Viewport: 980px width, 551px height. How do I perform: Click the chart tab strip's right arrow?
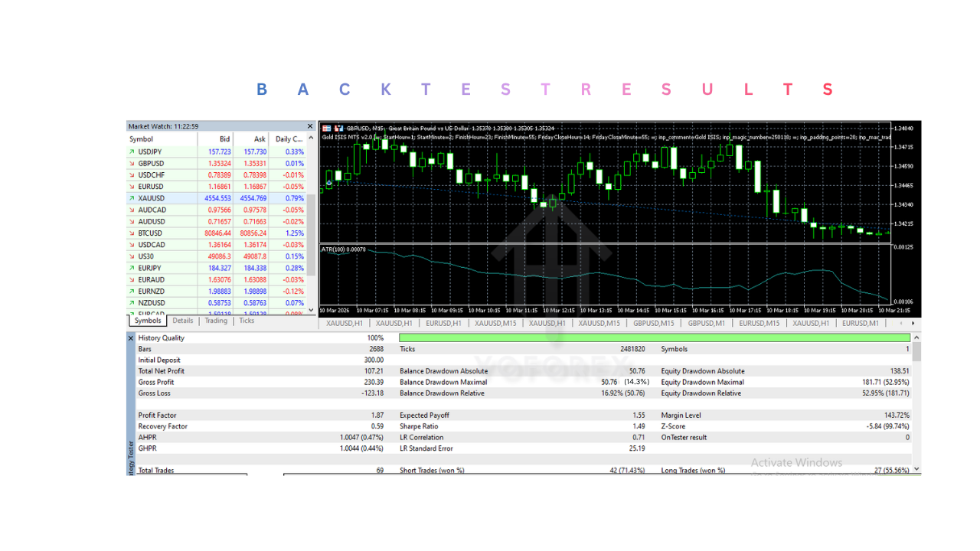tap(912, 324)
